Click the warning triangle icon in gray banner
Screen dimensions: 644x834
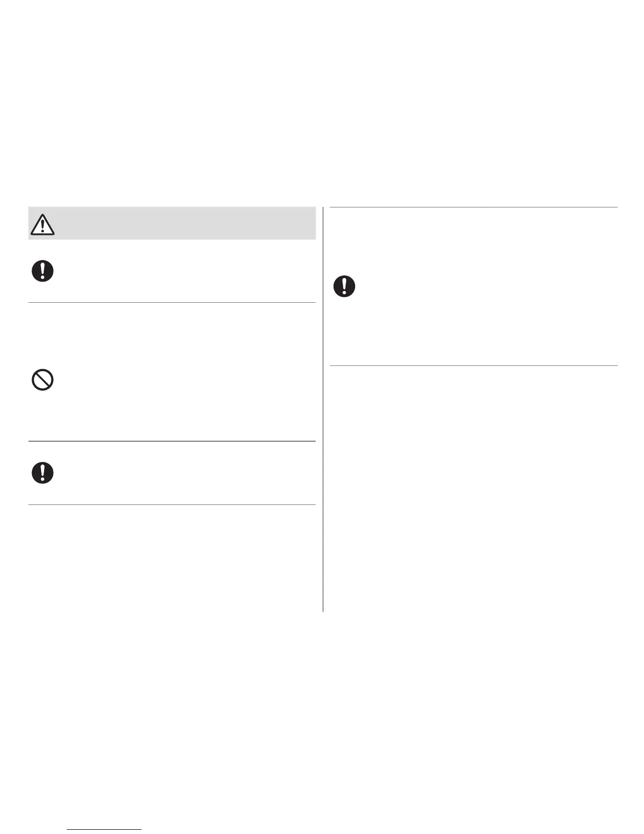[x=43, y=224]
